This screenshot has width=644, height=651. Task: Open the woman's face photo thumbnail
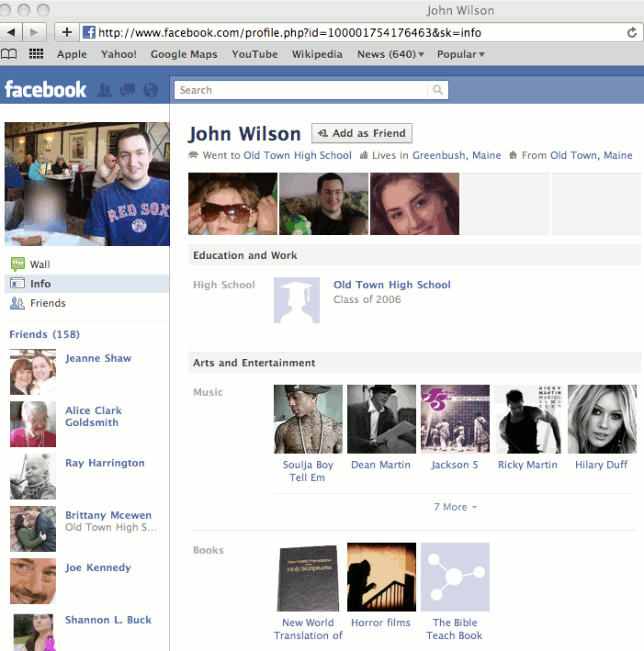click(414, 204)
